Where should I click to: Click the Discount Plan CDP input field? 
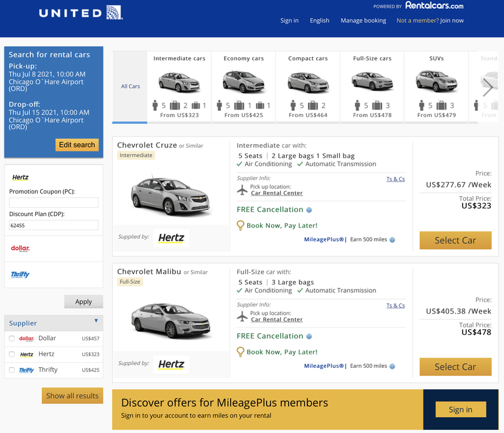click(53, 225)
